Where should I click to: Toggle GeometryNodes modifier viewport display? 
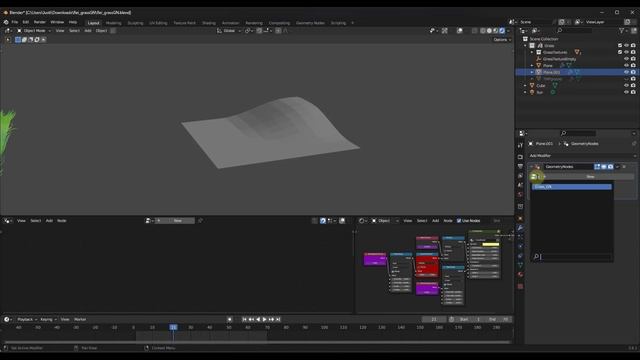pos(604,167)
